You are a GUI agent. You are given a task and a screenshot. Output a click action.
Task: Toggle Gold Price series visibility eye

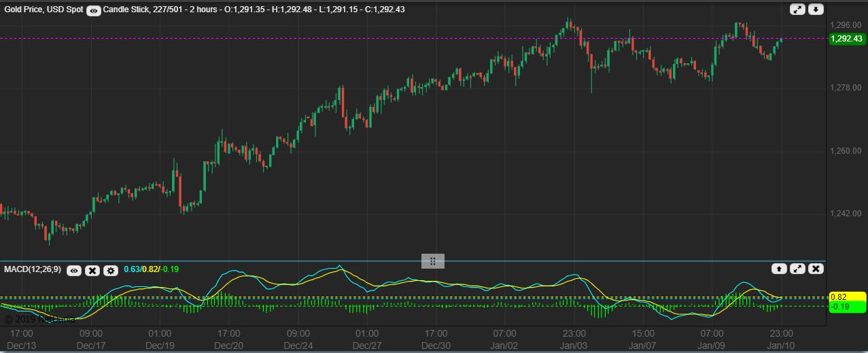click(94, 11)
